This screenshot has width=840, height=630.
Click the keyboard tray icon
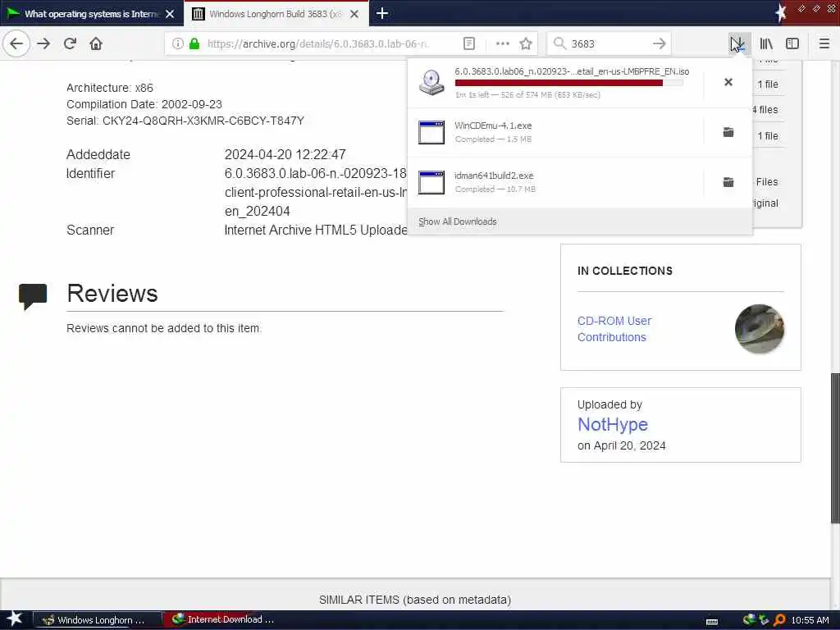tap(712, 622)
